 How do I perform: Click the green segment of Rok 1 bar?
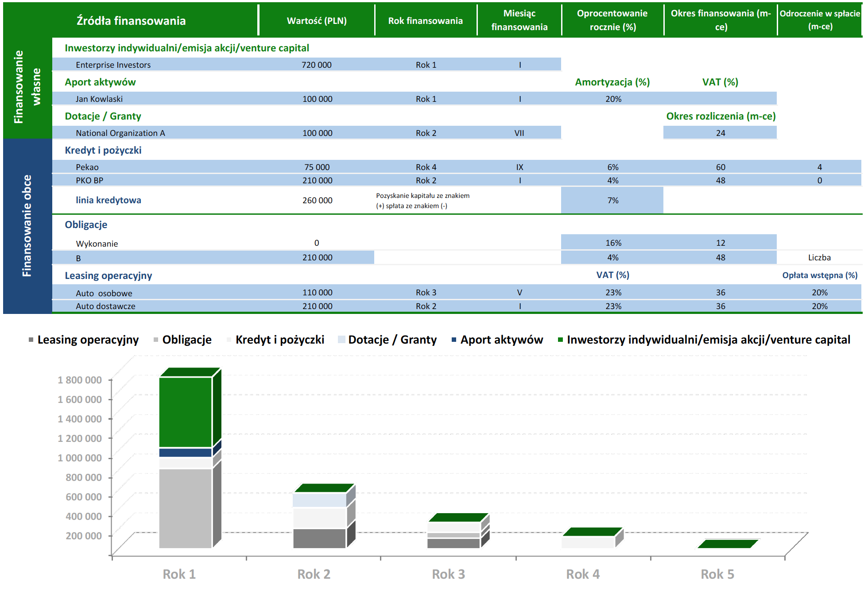[186, 412]
